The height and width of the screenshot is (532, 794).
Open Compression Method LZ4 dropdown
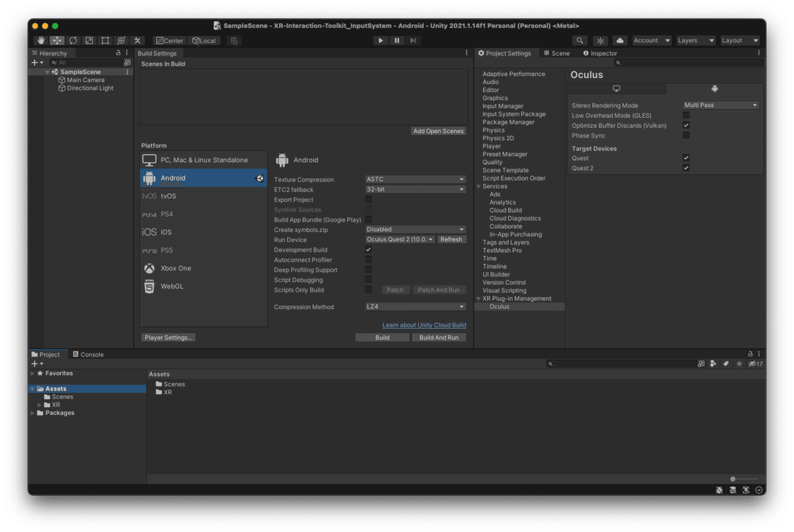416,307
